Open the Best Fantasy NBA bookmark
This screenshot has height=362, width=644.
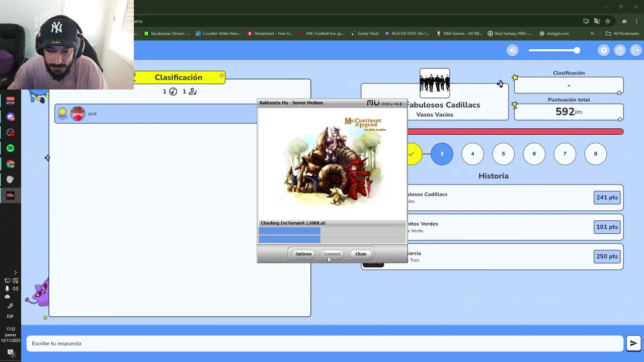[x=510, y=34]
